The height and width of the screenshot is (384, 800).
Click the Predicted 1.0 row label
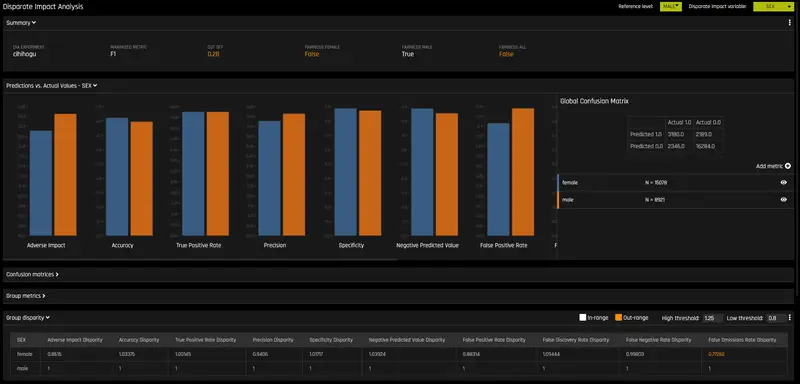point(646,134)
